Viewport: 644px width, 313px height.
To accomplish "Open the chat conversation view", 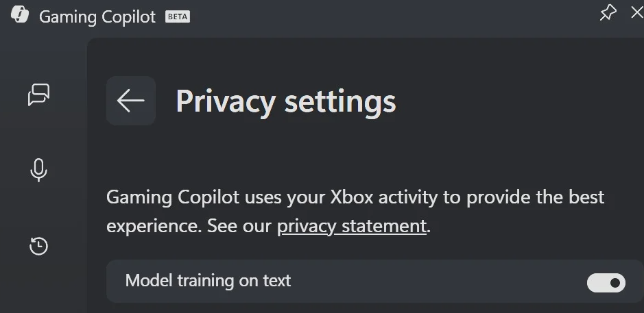I will [x=39, y=95].
